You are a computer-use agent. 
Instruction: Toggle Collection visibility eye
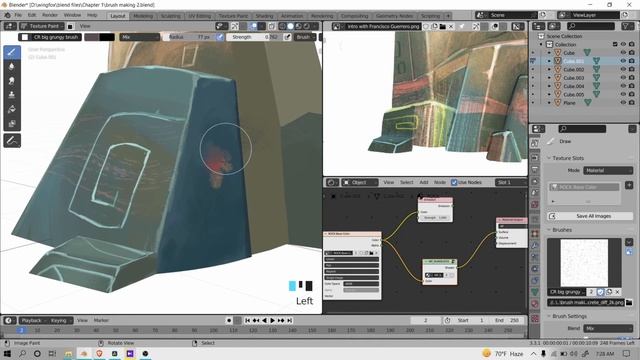(x=623, y=44)
